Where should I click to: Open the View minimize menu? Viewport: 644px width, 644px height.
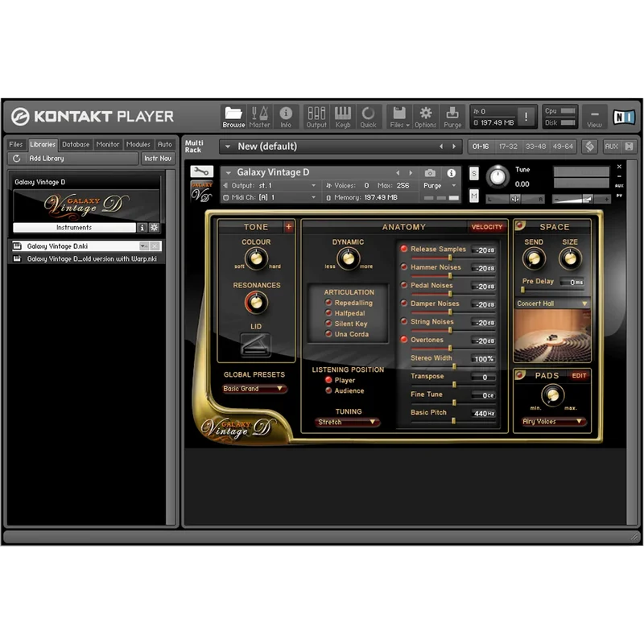click(x=594, y=117)
